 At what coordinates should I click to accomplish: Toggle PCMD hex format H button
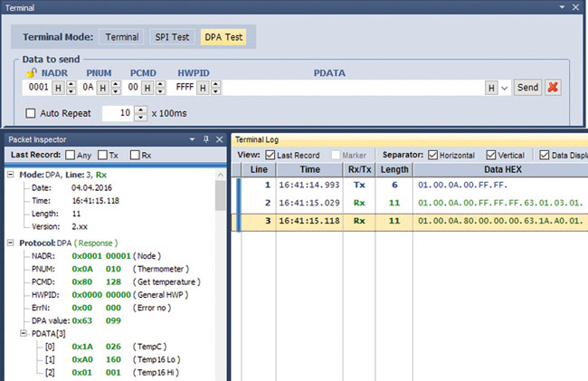pos(147,88)
